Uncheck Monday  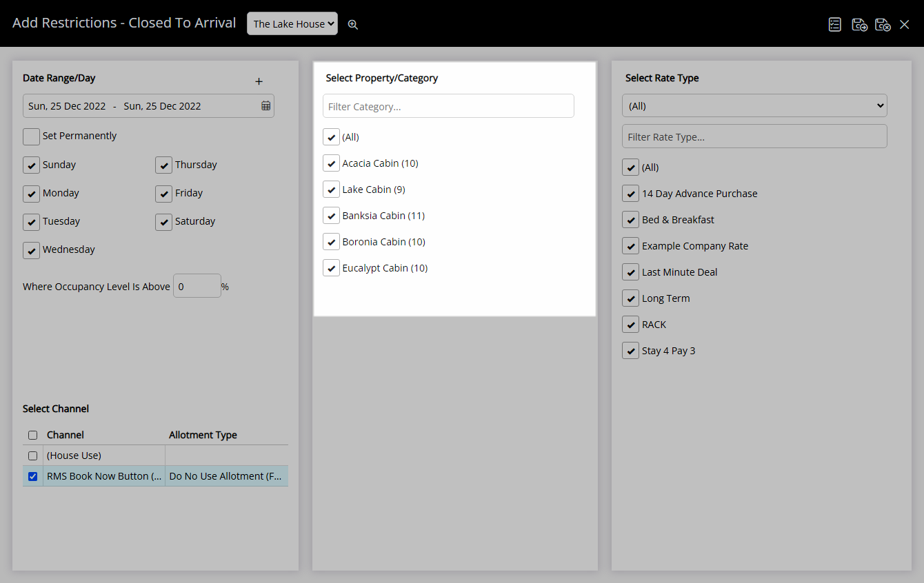[31, 194]
